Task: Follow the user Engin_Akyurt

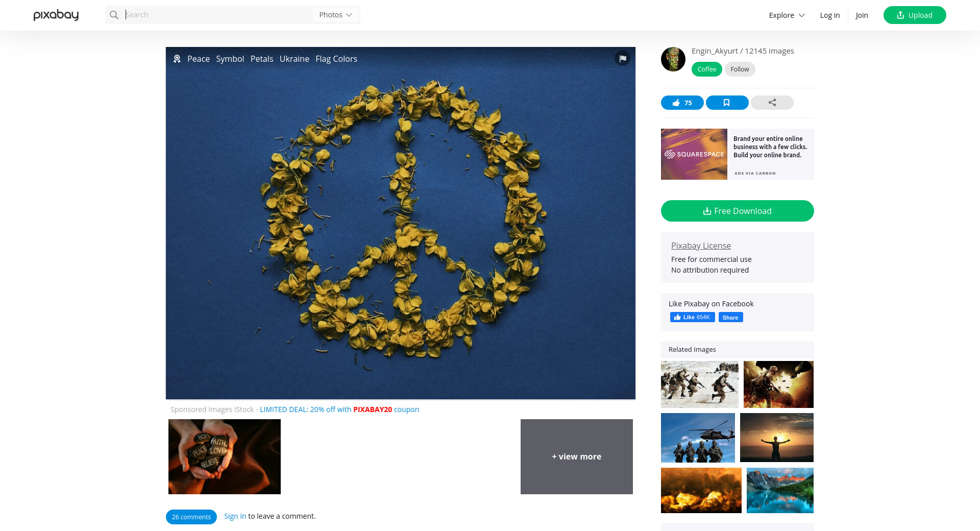Action: [x=740, y=69]
